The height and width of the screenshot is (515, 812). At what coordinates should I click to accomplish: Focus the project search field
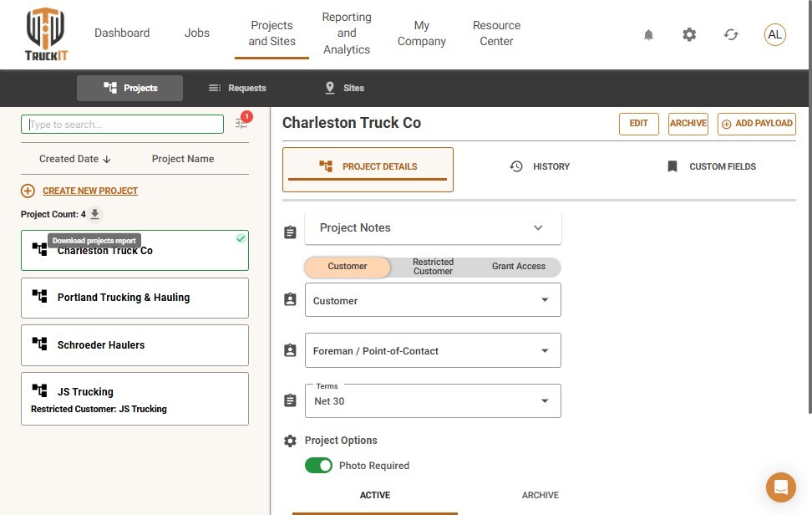pyautogui.click(x=122, y=125)
